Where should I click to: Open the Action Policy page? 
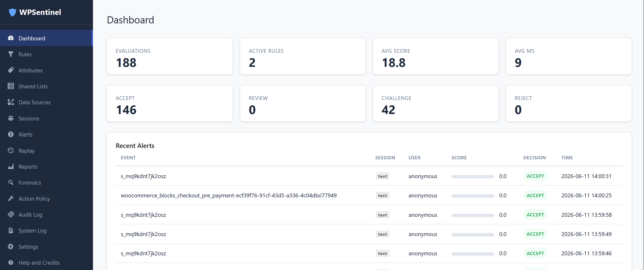click(x=46, y=199)
